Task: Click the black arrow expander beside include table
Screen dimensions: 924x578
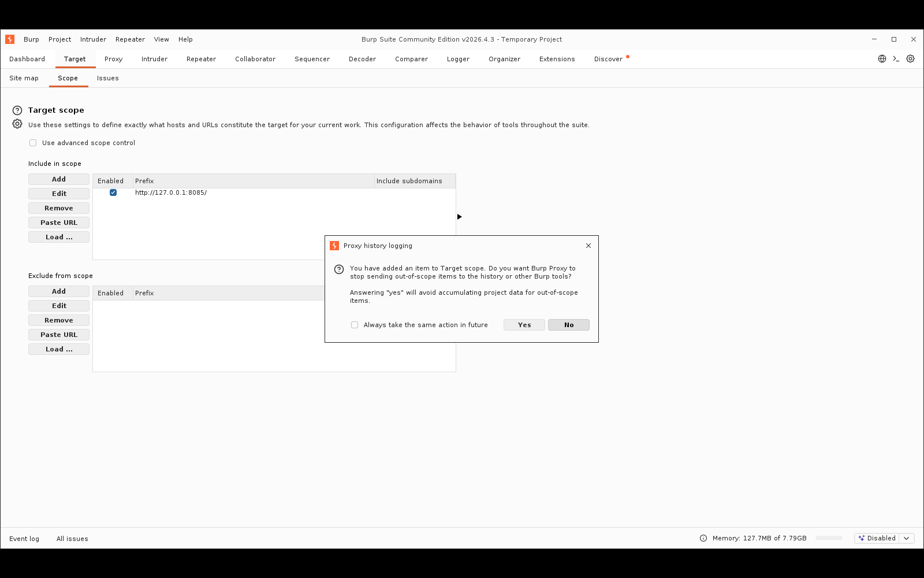Action: click(x=459, y=217)
